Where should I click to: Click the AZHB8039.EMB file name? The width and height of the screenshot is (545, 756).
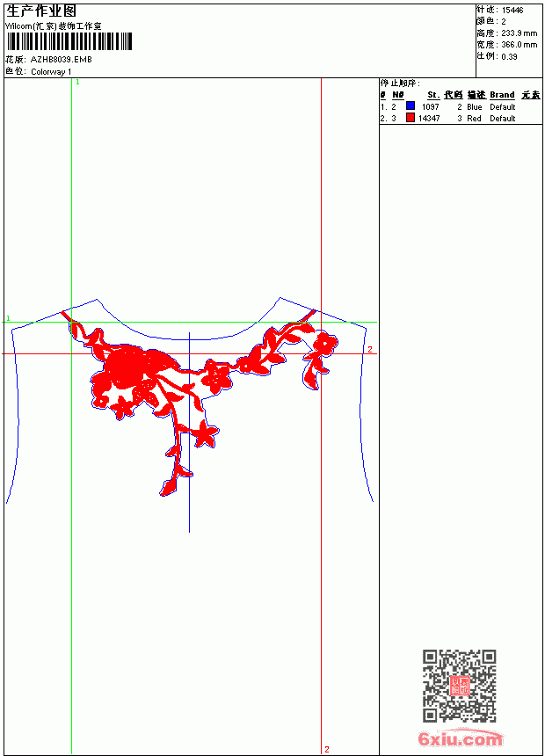pos(62,60)
